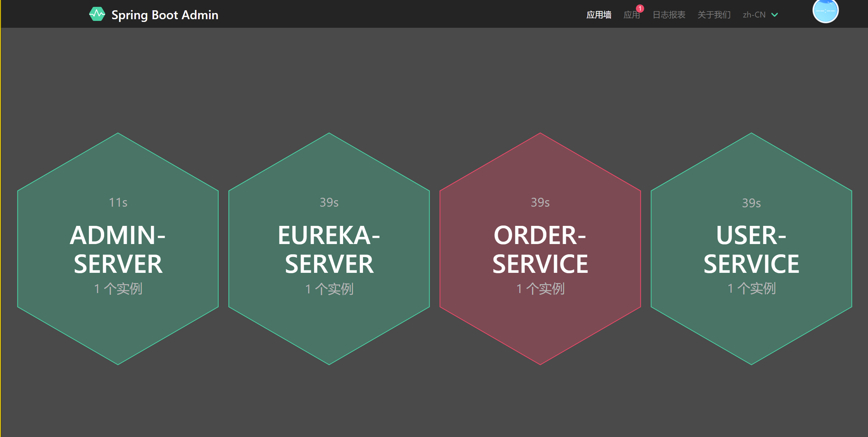Image resolution: width=868 pixels, height=437 pixels.
Task: Open the 应用 menu item
Action: click(x=631, y=15)
